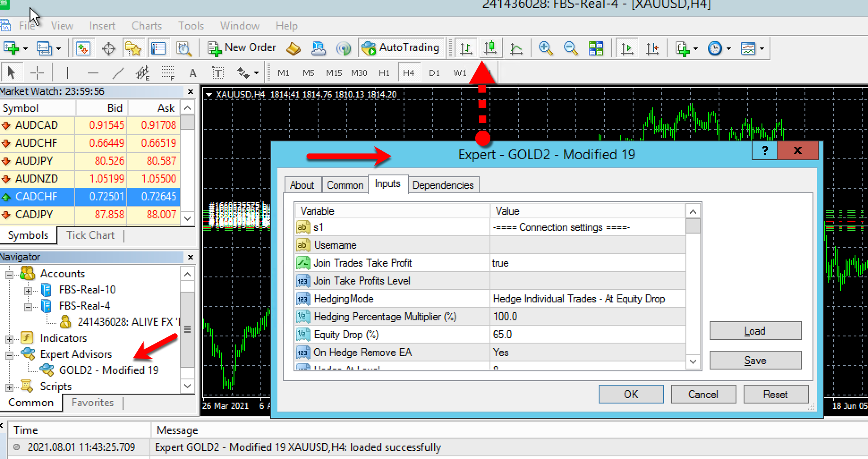Switch to the Dependencies tab
868x459 pixels.
point(443,185)
